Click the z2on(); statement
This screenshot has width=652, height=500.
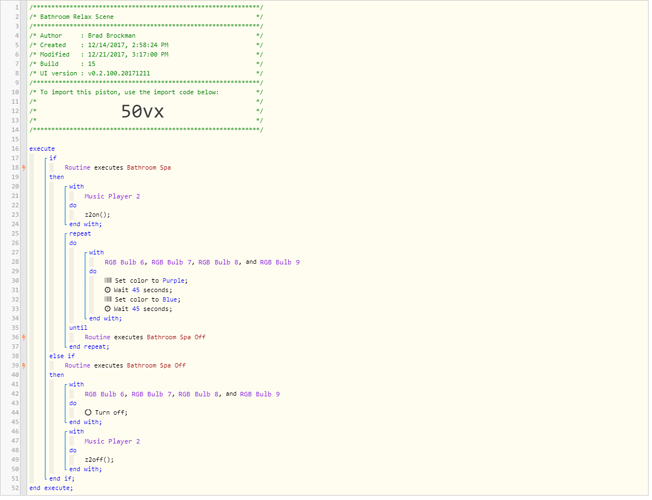click(97, 215)
